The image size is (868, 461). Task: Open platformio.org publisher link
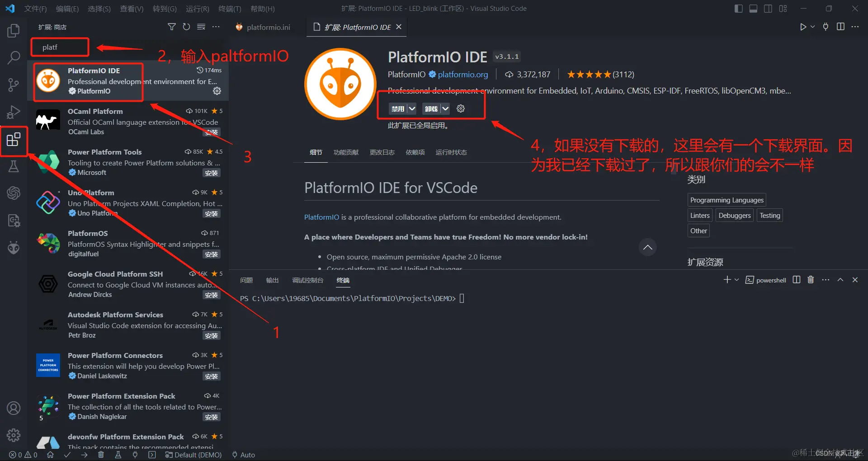pyautogui.click(x=463, y=74)
